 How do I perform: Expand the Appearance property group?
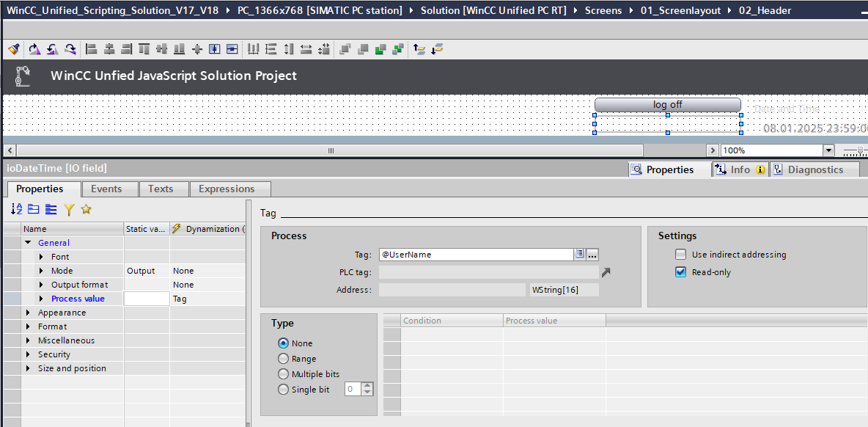pos(28,313)
